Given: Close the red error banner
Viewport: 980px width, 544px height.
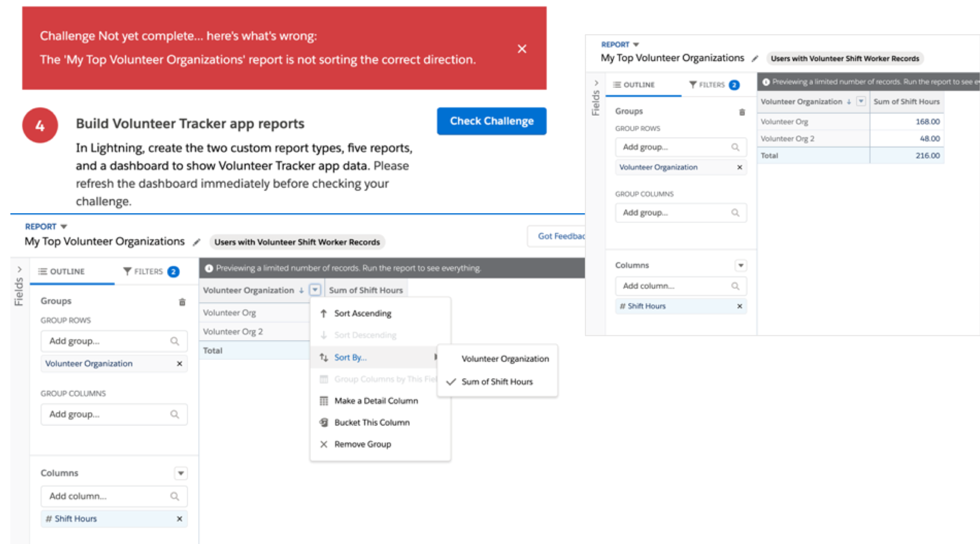Looking at the screenshot, I should 521,48.
